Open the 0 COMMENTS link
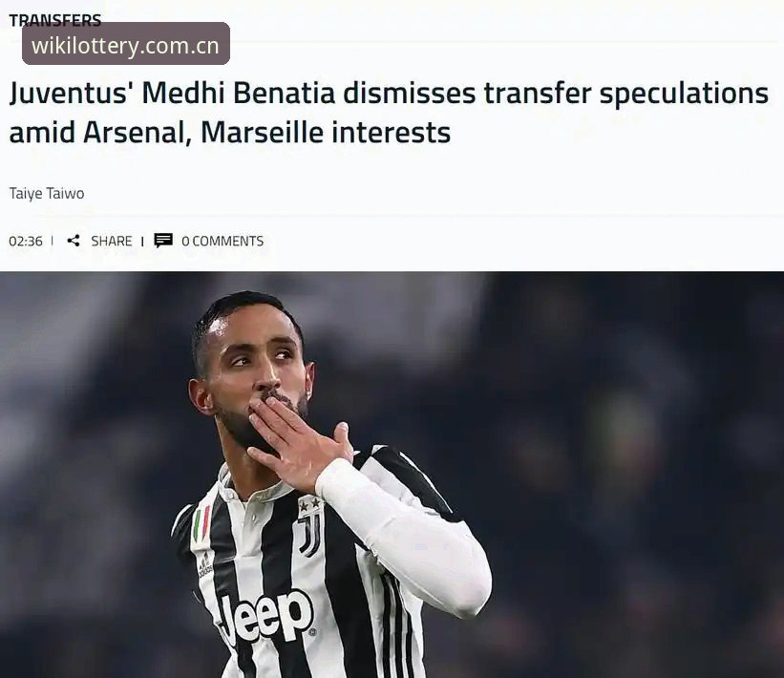 tap(222, 241)
